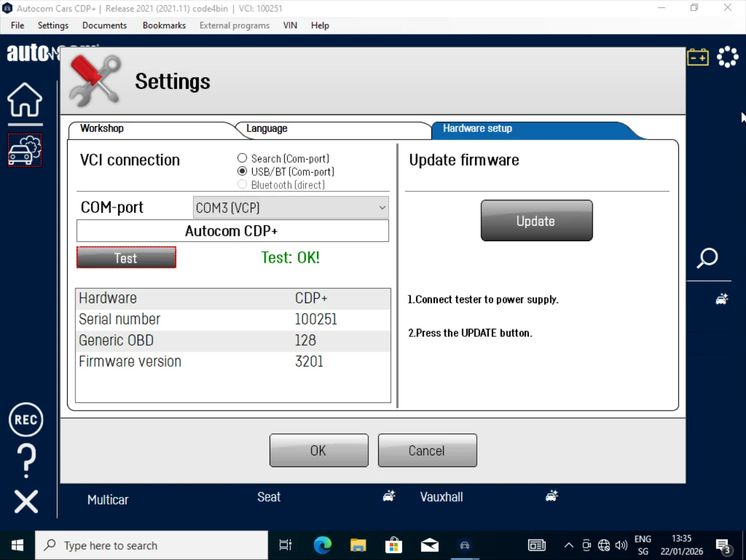Open news widget icon in taskbar
This screenshot has width=746, height=560.
[536, 545]
